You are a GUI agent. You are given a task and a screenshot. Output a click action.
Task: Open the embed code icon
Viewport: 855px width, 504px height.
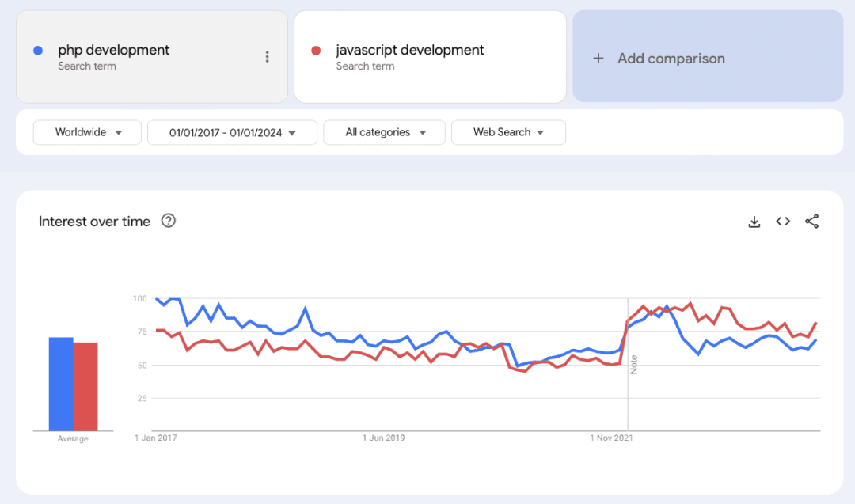[783, 222]
